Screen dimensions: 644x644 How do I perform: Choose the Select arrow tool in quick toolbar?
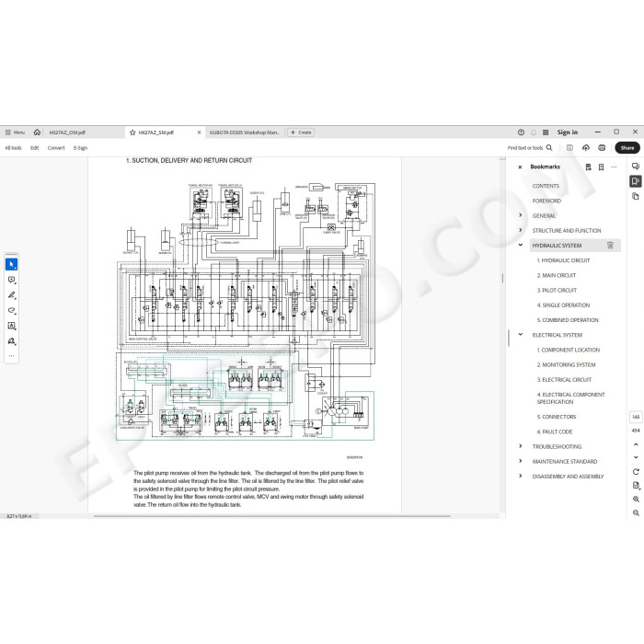pos(11,264)
